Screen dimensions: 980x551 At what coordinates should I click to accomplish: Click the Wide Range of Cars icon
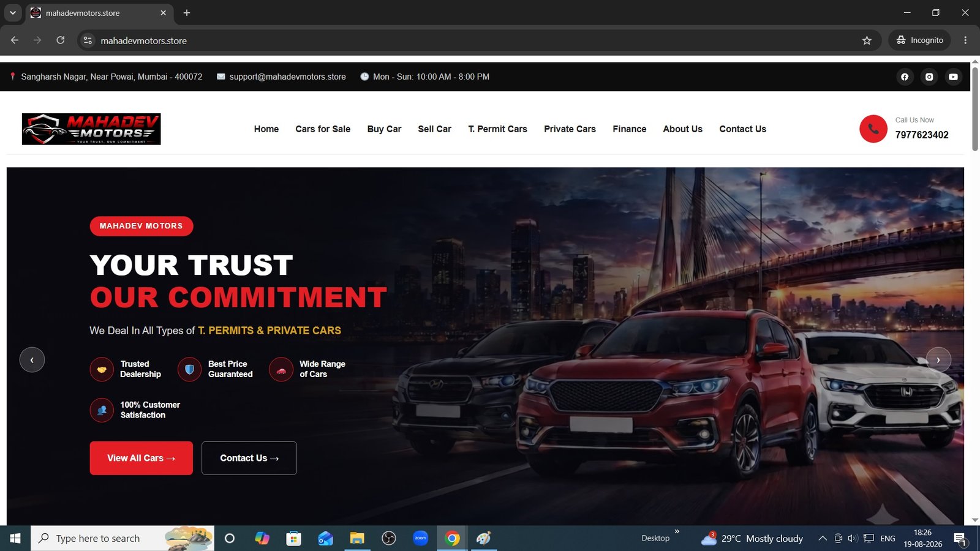(x=281, y=369)
